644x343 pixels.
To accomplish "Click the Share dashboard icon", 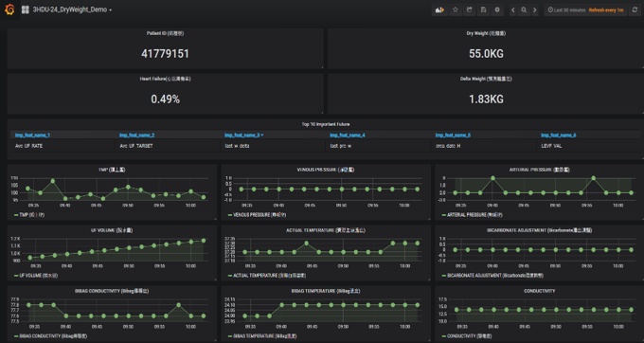I will tap(469, 9).
